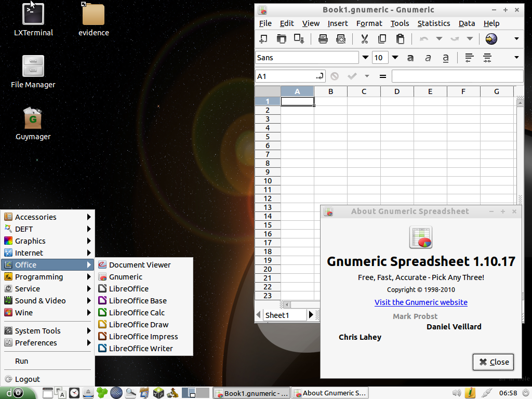532x399 pixels.
Task: Click the volume speaker tray icon
Action: pos(457,393)
